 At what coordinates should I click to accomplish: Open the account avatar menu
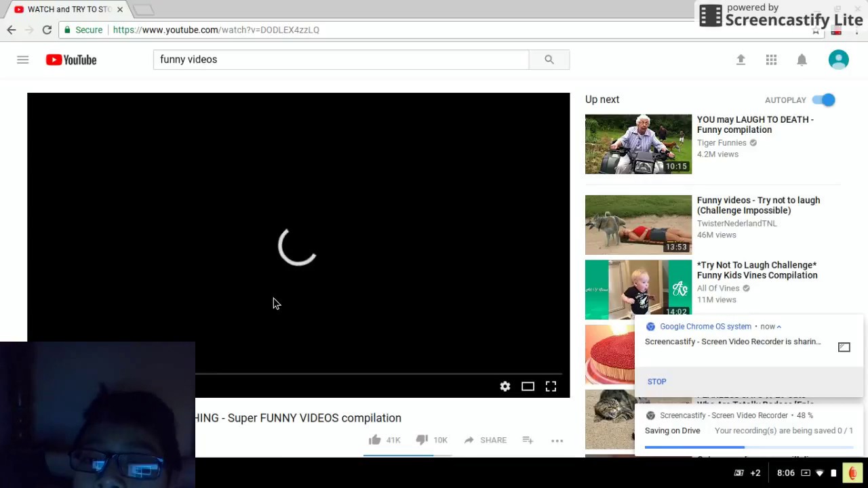(x=839, y=60)
